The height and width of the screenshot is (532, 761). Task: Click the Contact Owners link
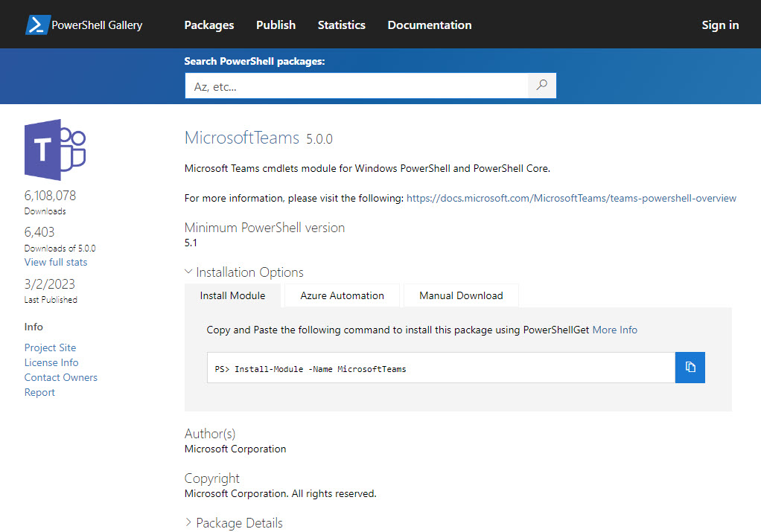click(x=60, y=377)
